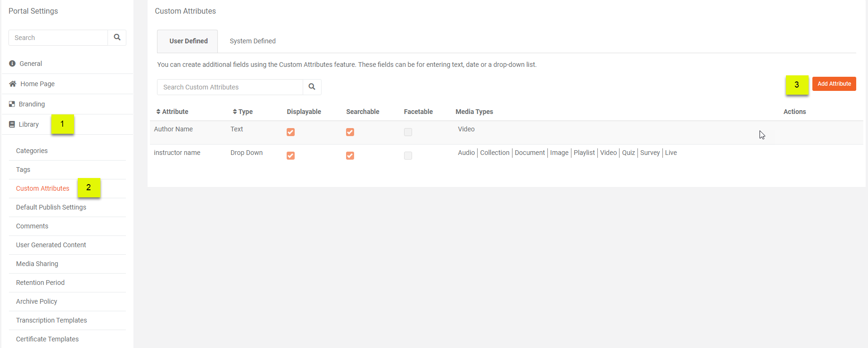This screenshot has height=348, width=868.
Task: Click the Custom Attributes search magnifier icon
Action: (x=312, y=87)
